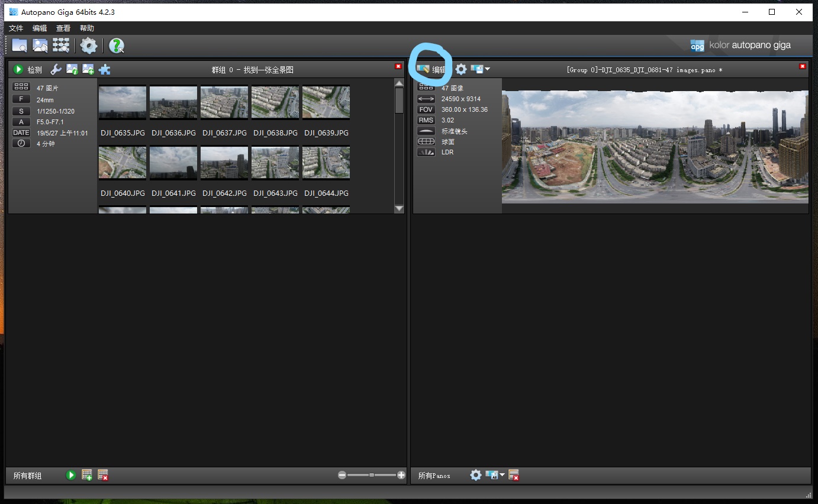
Task: Click the add images icon in group panel
Action: (88, 70)
